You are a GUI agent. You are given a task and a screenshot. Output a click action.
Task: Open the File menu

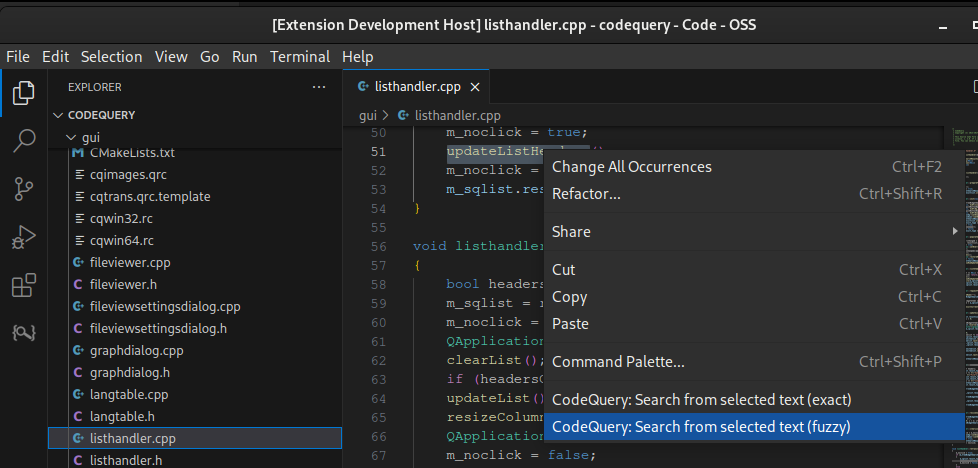pyautogui.click(x=17, y=57)
